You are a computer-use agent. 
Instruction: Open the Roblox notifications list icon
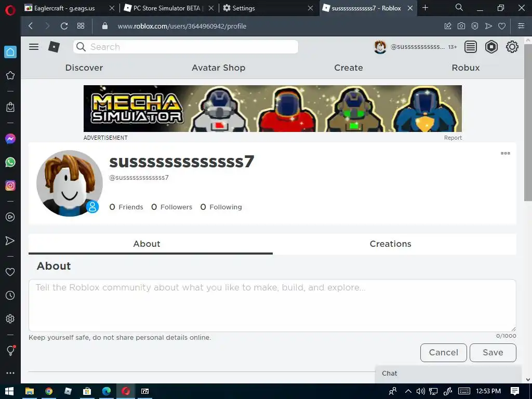pyautogui.click(x=471, y=47)
